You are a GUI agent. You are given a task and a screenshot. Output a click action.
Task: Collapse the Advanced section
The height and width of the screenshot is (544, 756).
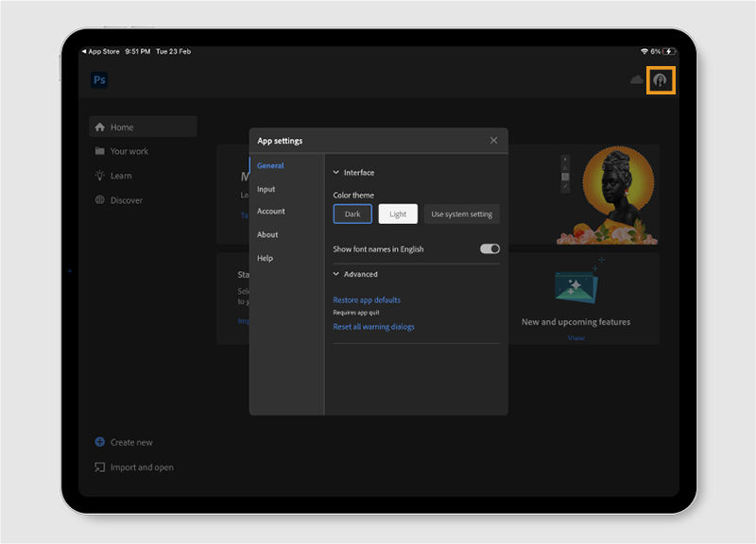(336, 273)
